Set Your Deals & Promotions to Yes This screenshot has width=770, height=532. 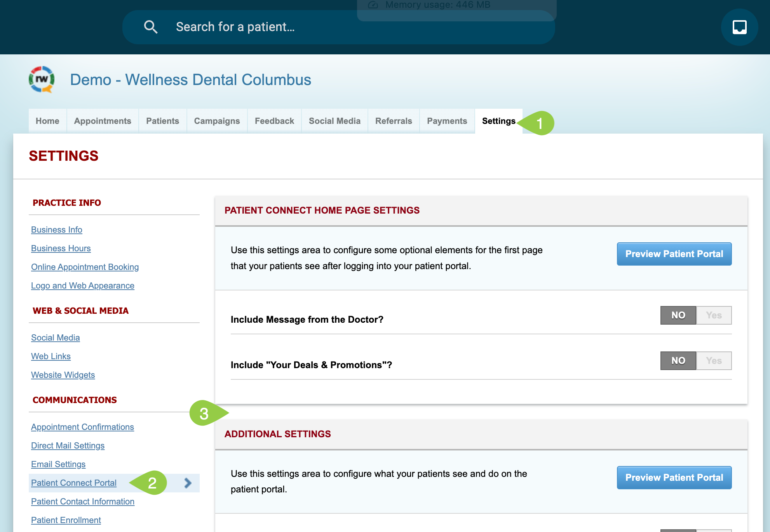714,361
